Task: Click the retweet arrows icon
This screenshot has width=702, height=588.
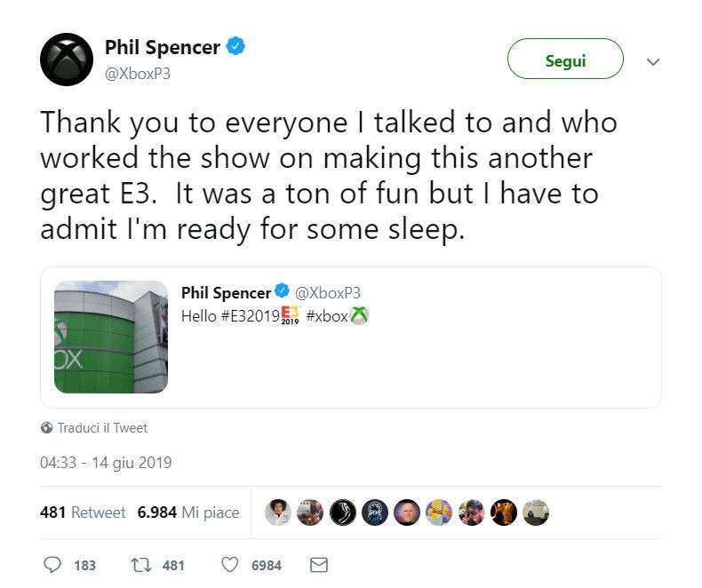Action: coord(140,565)
